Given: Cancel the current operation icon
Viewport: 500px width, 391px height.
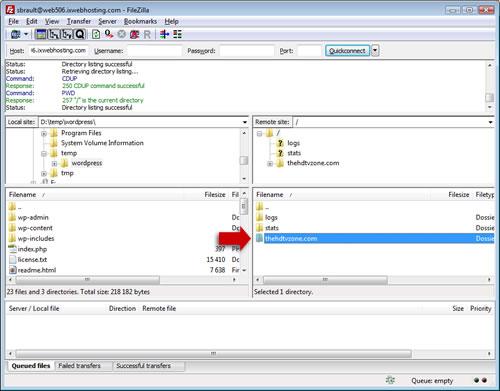Looking at the screenshot, I should coord(122,34).
